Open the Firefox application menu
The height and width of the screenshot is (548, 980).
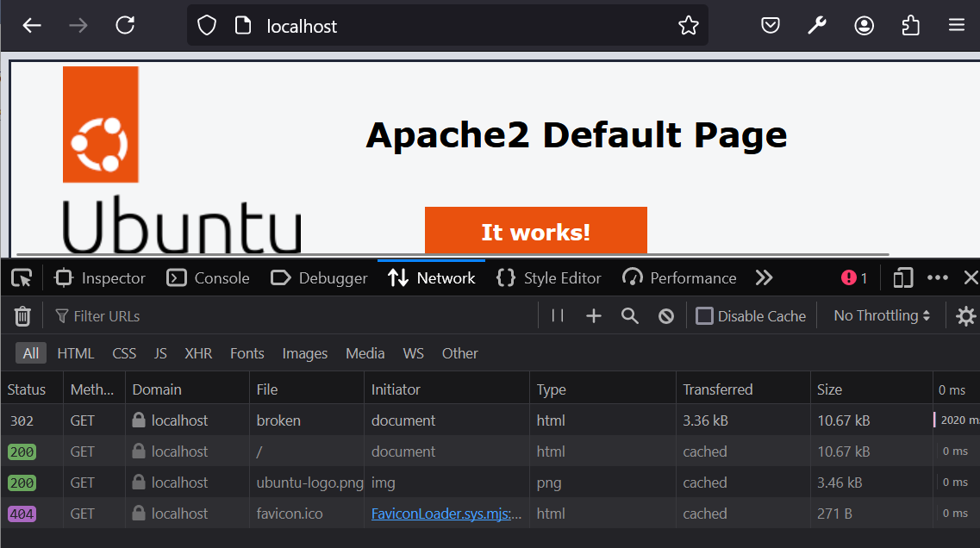tap(957, 25)
